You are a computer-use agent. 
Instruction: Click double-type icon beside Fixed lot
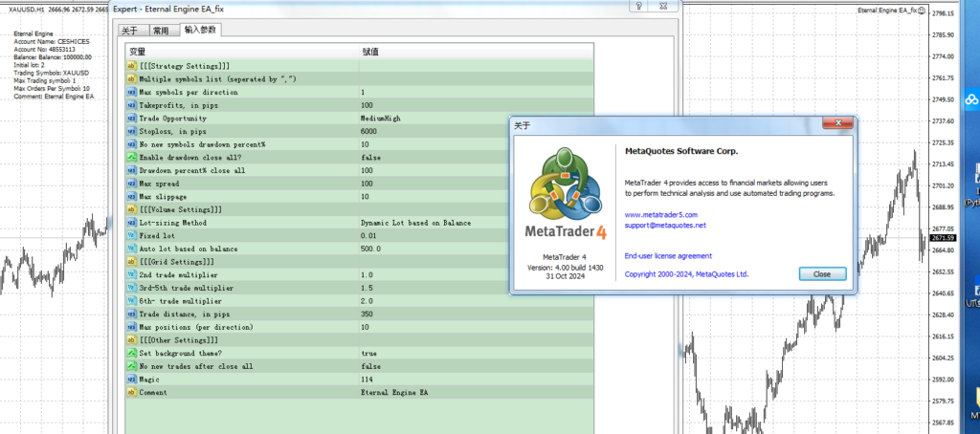131,236
